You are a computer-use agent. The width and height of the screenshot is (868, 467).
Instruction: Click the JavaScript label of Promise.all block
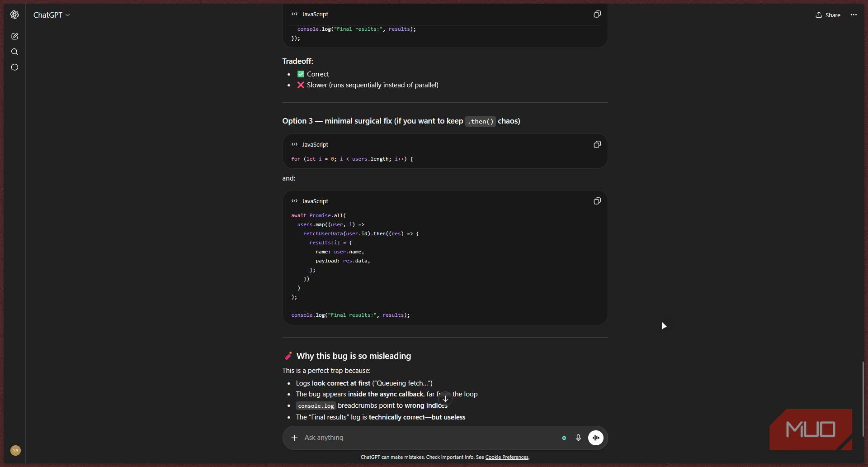coord(315,201)
